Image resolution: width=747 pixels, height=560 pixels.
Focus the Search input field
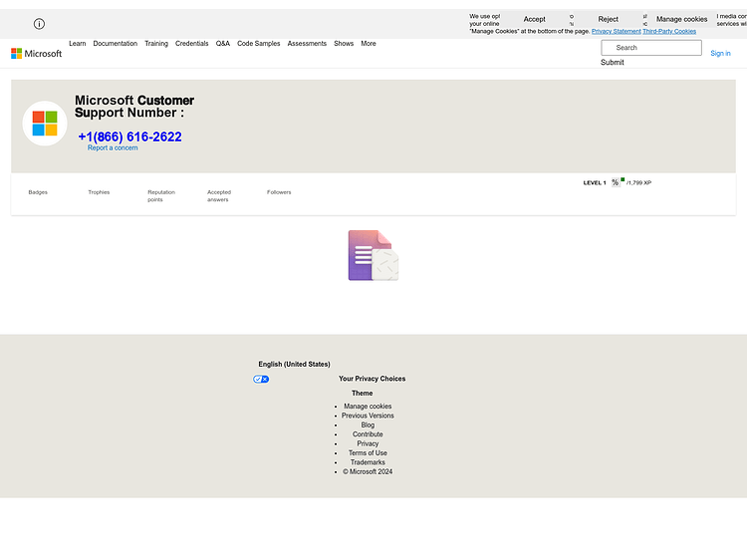(x=651, y=48)
